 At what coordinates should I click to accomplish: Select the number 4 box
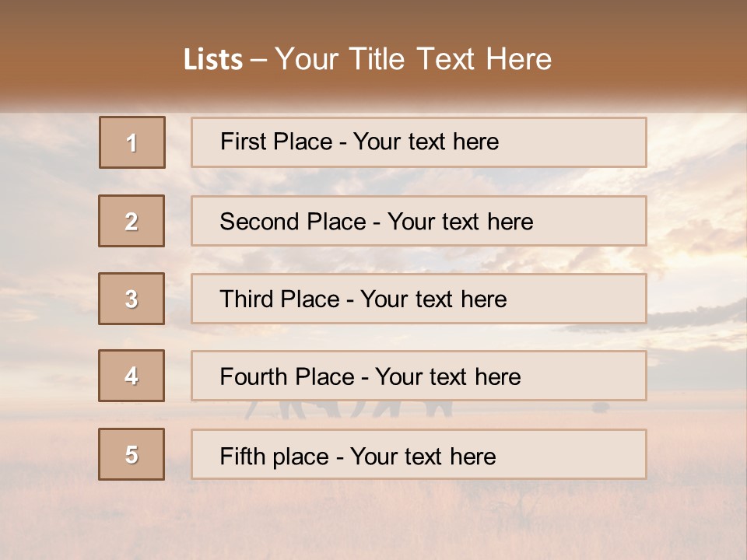tap(132, 376)
